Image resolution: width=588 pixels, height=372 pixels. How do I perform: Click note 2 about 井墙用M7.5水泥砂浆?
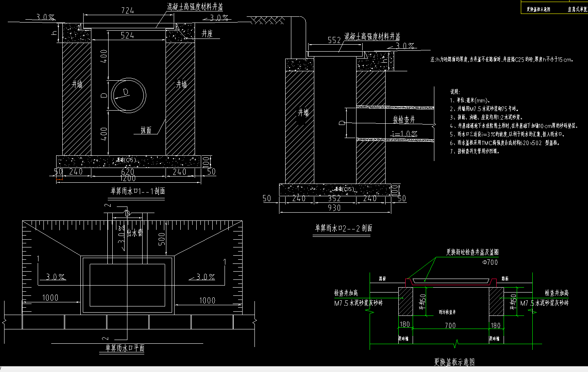tap(484, 109)
